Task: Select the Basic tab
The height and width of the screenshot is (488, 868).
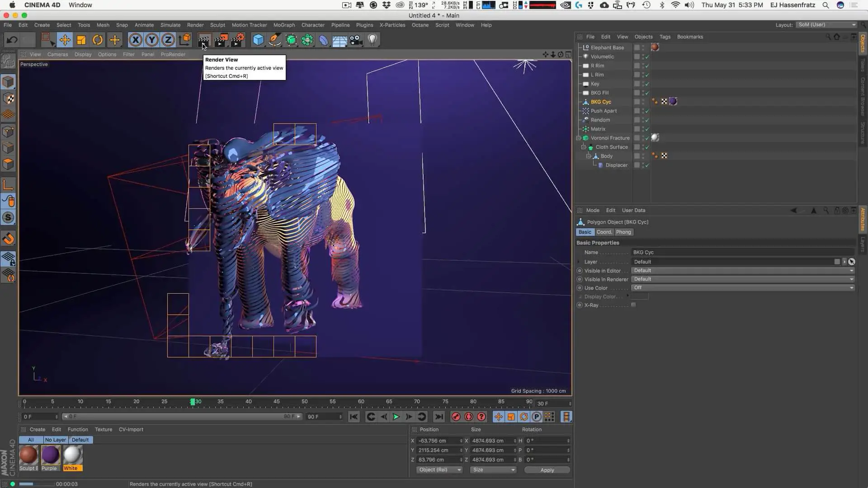Action: (x=585, y=232)
